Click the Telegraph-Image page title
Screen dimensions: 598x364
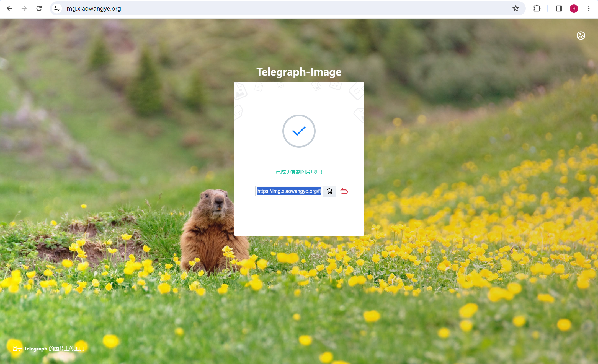[x=299, y=72]
